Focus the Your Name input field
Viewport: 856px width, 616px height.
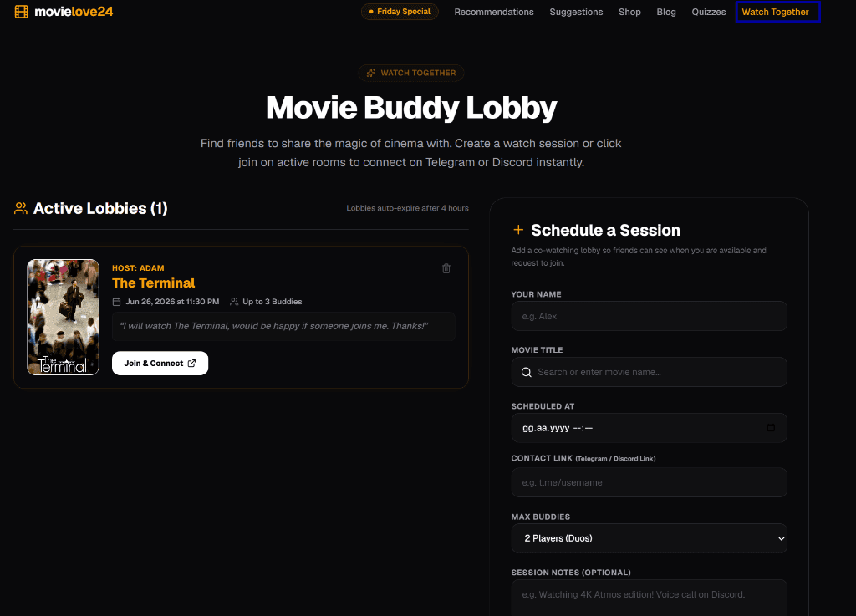649,317
